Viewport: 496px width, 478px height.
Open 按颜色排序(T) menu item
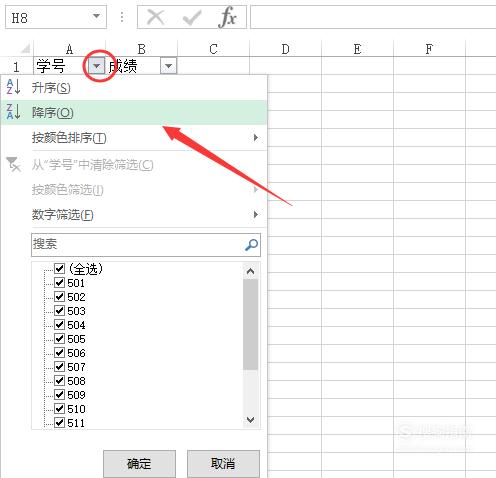pos(134,137)
